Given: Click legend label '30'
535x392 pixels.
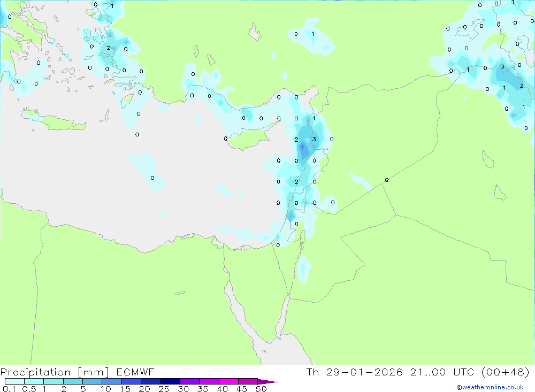Looking at the screenshot, I should (183, 389).
